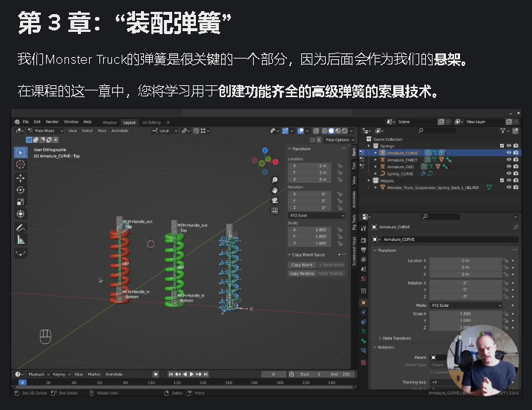This screenshot has height=410, width=532.
Task: Select the Select Box tool
Action: click(20, 153)
